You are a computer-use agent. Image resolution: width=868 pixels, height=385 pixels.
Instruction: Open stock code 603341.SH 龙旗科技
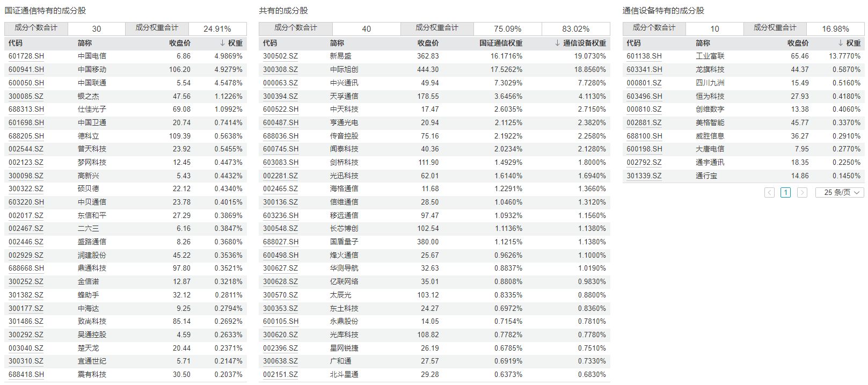pyautogui.click(x=644, y=69)
